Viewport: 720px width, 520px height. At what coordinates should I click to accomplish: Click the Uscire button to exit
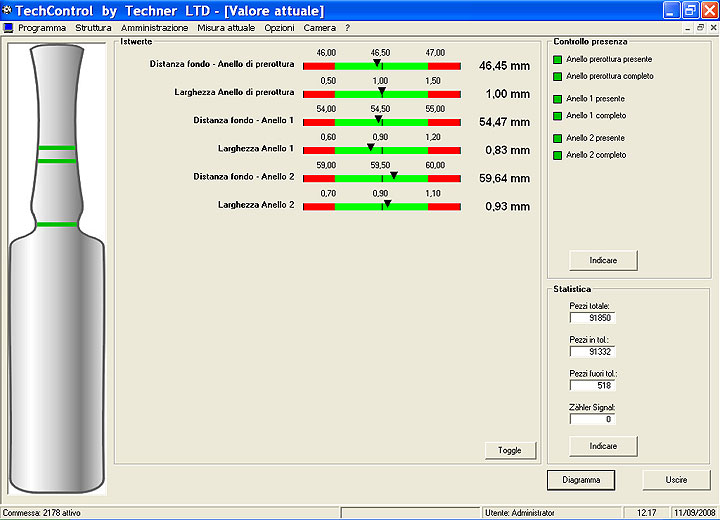pyautogui.click(x=676, y=480)
